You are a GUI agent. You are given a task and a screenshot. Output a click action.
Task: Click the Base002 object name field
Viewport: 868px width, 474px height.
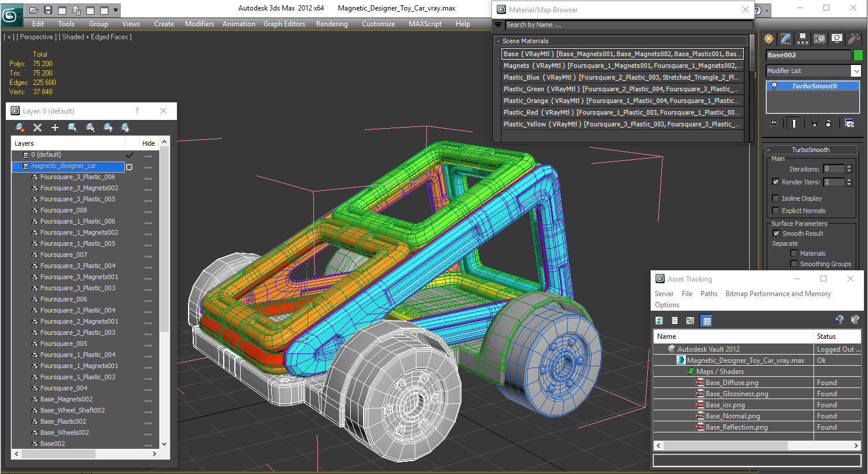click(x=808, y=55)
